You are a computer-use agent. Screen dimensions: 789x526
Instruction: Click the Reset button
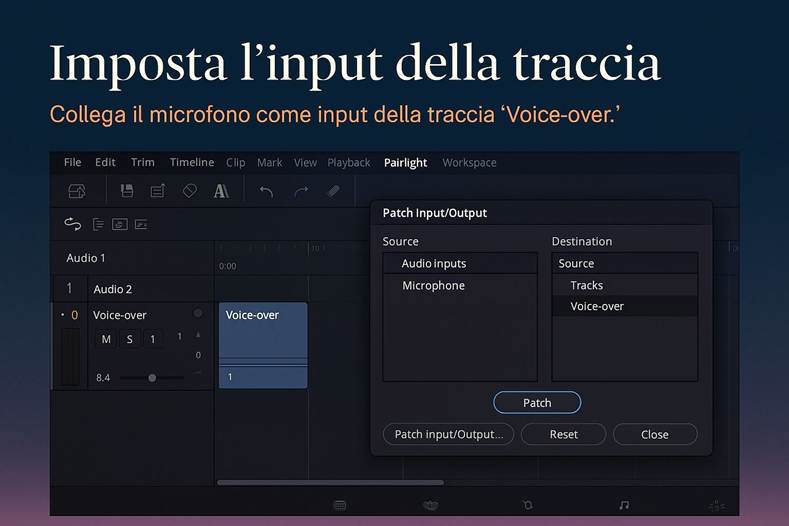click(564, 434)
